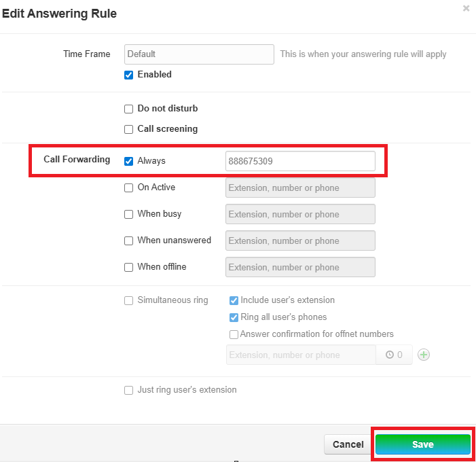
Task: Click the When busy number field
Action: click(x=299, y=214)
